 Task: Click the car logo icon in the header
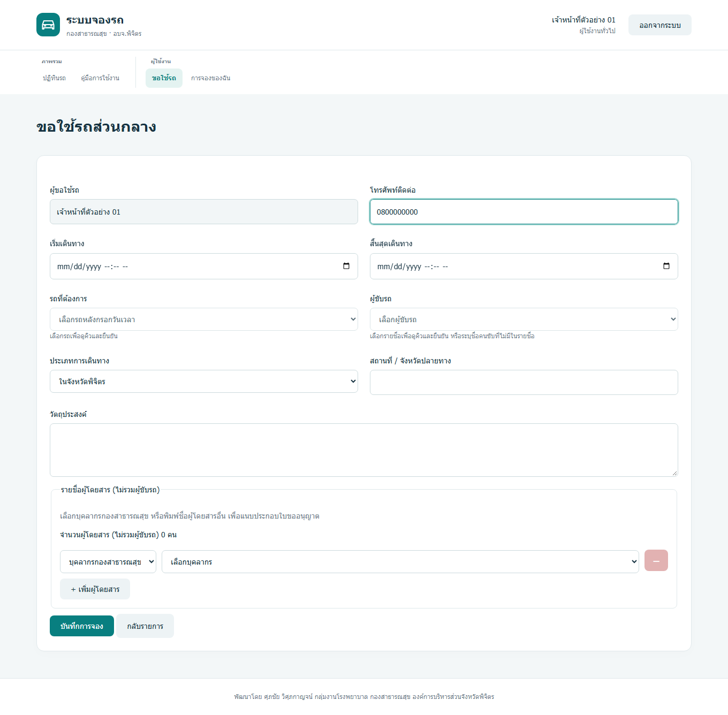(48, 25)
